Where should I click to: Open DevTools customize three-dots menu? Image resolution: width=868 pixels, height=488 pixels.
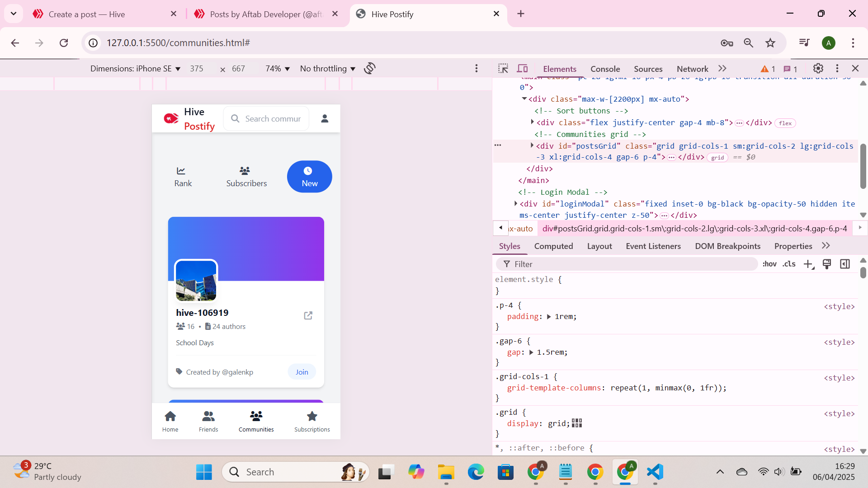click(837, 68)
